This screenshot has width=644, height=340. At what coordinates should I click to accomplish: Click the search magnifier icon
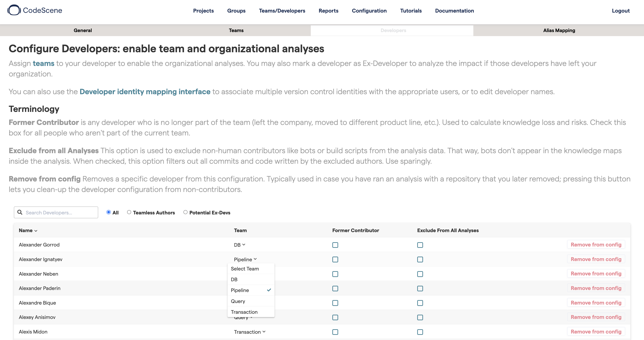pos(20,212)
